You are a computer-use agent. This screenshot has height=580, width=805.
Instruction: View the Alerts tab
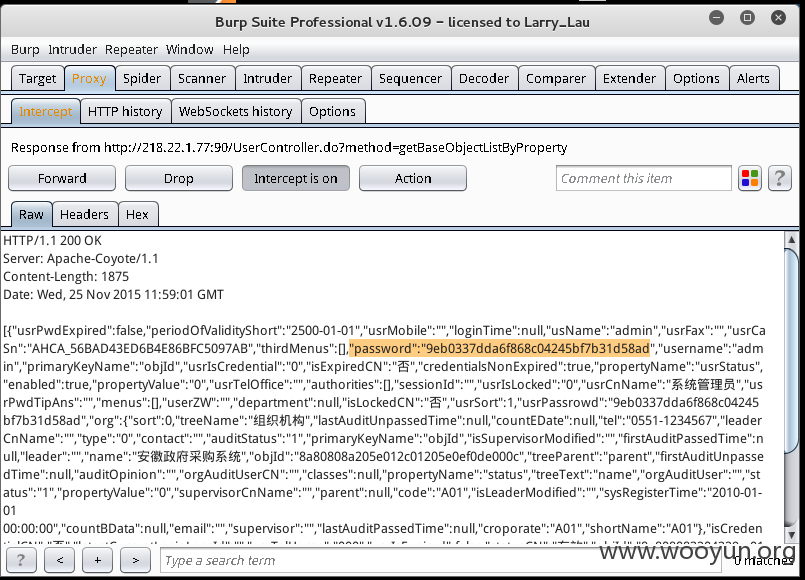click(754, 79)
